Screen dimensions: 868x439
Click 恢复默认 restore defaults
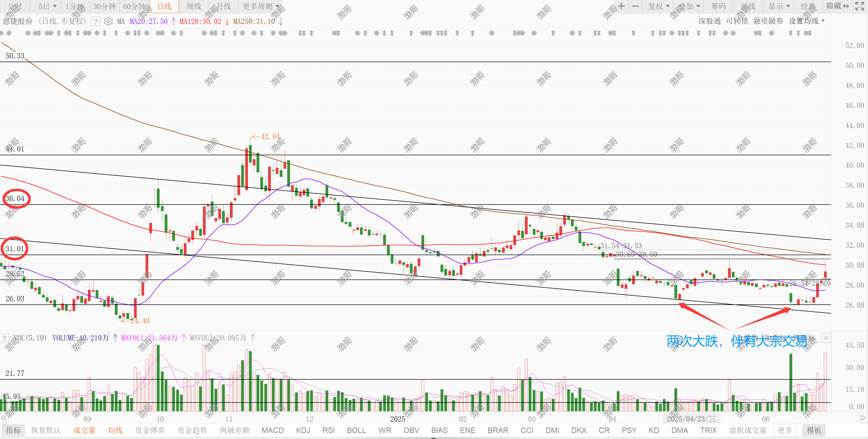tap(46, 430)
